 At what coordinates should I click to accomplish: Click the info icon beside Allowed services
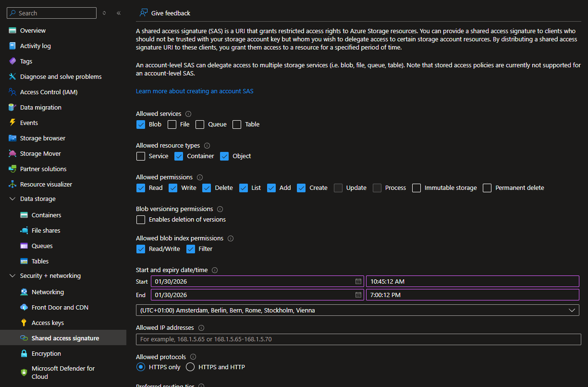pyautogui.click(x=188, y=114)
